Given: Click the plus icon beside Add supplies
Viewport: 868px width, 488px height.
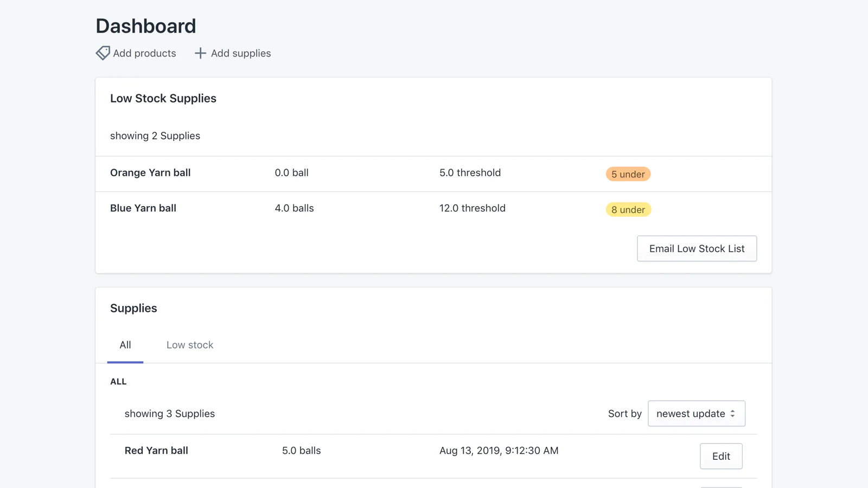Looking at the screenshot, I should [200, 53].
